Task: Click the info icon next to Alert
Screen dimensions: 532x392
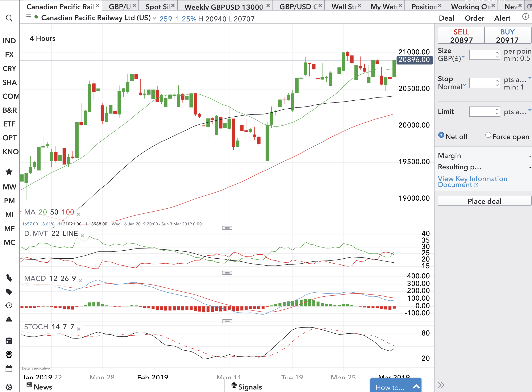Action: 526,17
